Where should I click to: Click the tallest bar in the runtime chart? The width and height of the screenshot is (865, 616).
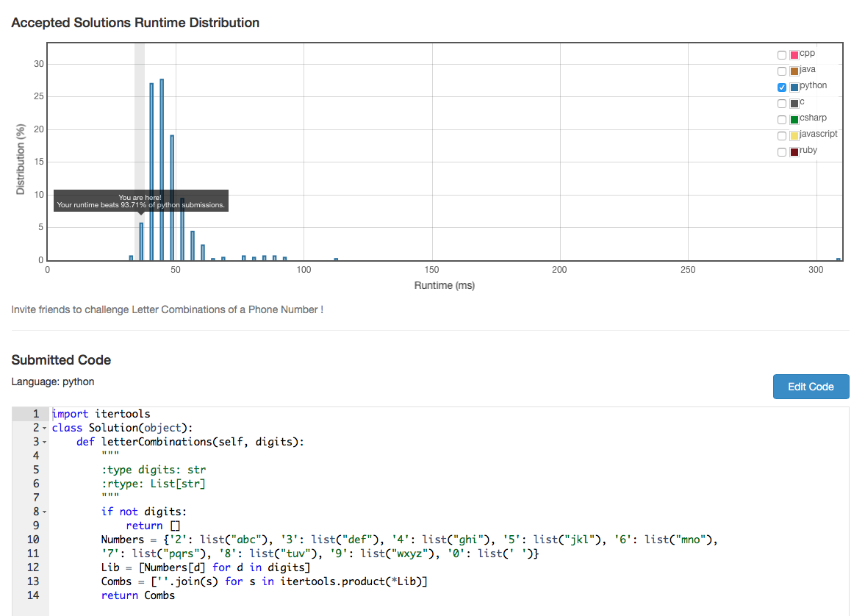coord(162,169)
